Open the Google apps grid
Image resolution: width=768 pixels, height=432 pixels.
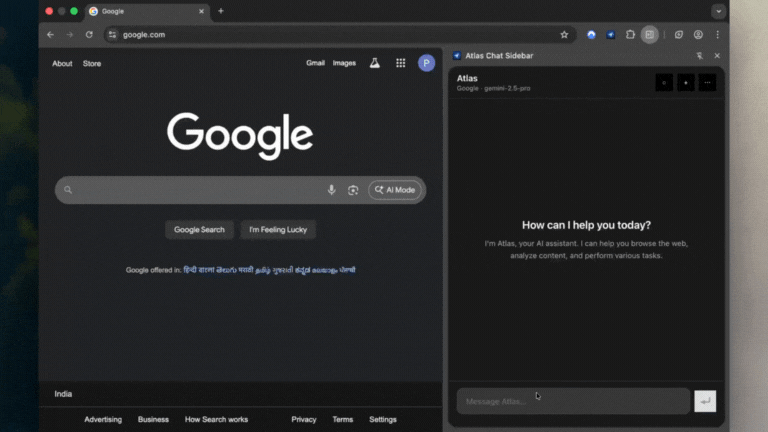click(400, 63)
